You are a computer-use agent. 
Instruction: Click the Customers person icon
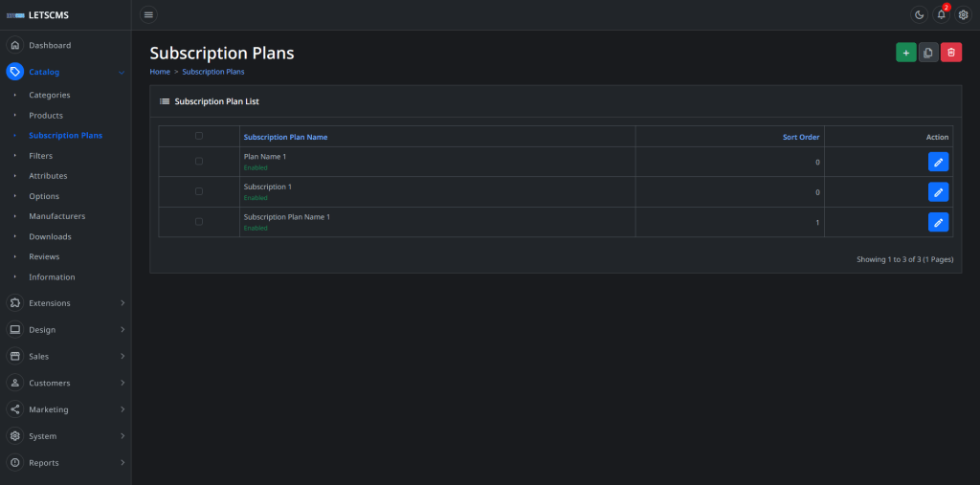tap(15, 383)
